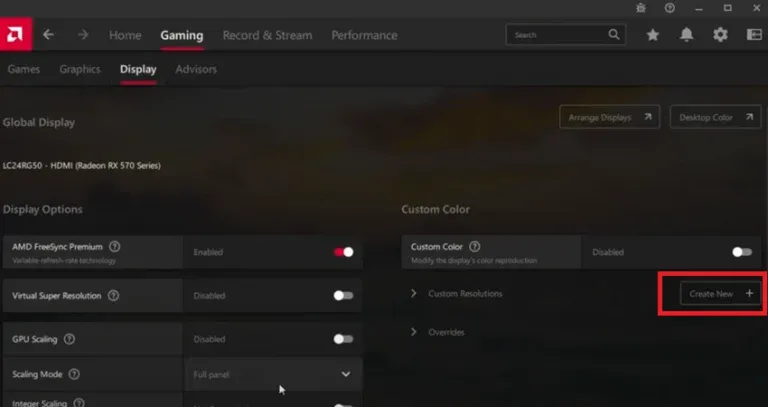Image resolution: width=768 pixels, height=407 pixels.
Task: Open the Performance tab
Action: pos(364,35)
